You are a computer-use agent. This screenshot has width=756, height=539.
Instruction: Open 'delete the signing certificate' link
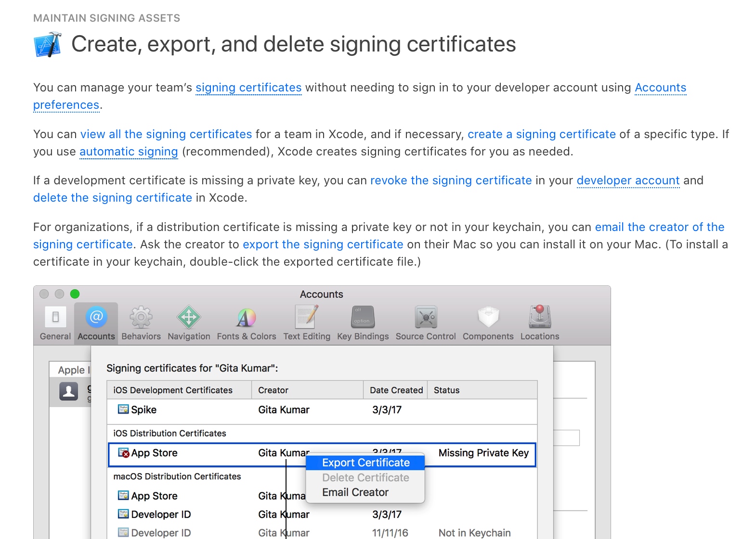pyautogui.click(x=112, y=198)
